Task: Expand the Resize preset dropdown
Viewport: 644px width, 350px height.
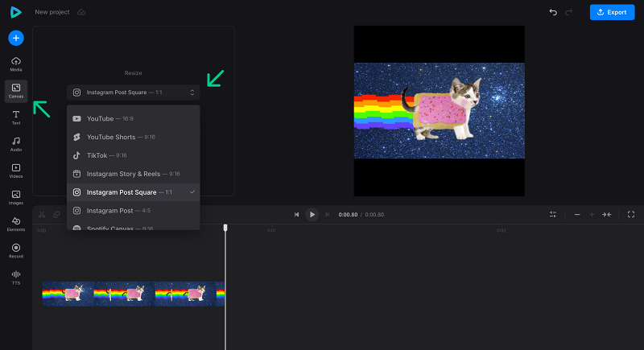Action: point(133,93)
